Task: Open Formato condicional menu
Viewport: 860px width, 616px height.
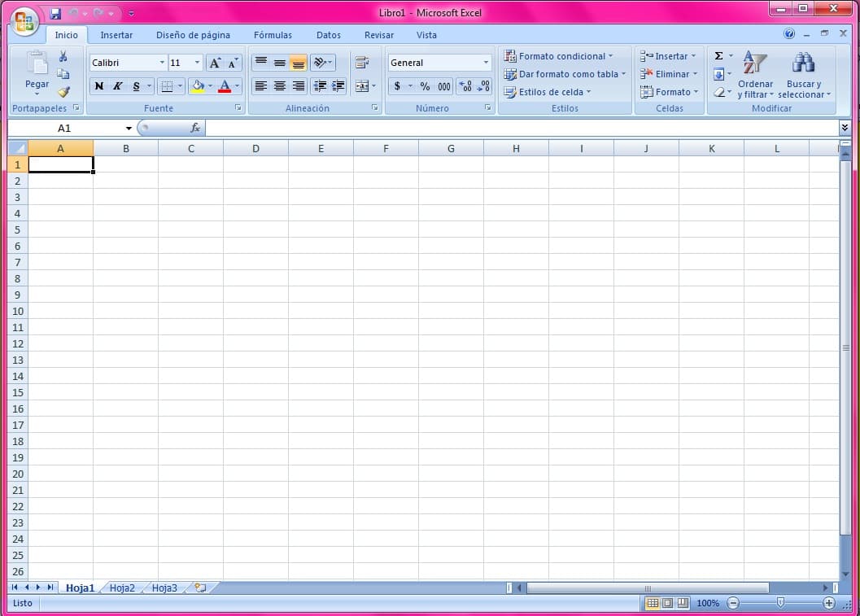Action: tap(558, 56)
